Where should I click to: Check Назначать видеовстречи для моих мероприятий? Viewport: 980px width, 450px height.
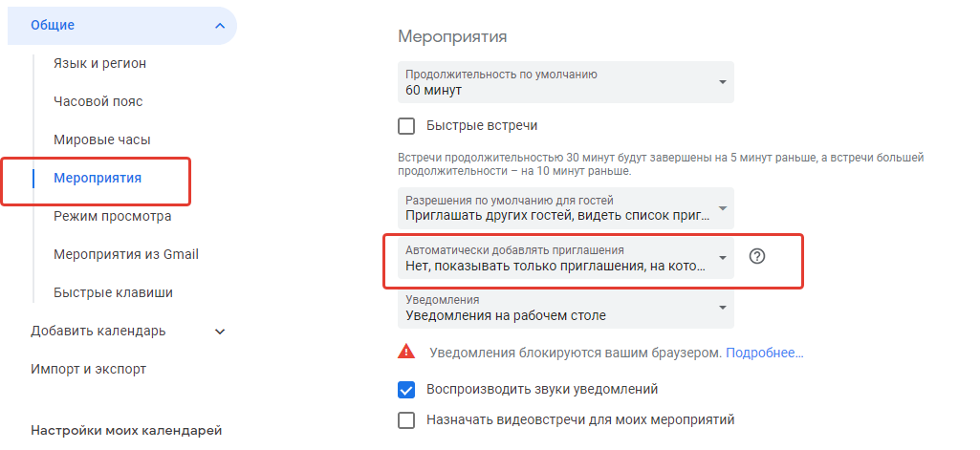tap(406, 419)
